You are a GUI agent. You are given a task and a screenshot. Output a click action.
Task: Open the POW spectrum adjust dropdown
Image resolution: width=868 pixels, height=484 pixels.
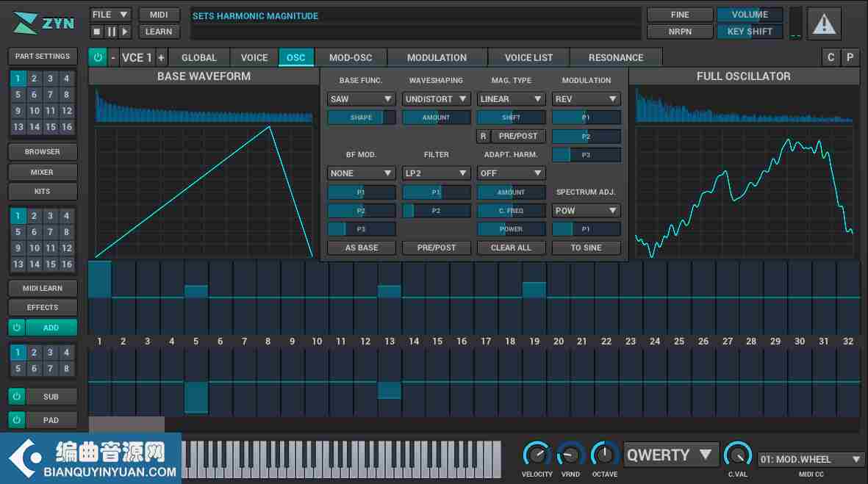[x=587, y=211]
